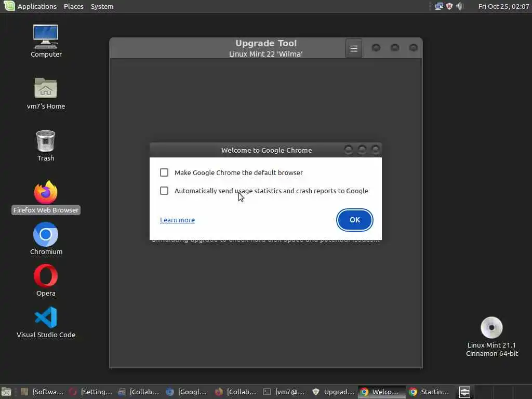Select the Linux Mint 21.1 disc icon
Image resolution: width=532 pixels, height=399 pixels.
[x=491, y=327]
